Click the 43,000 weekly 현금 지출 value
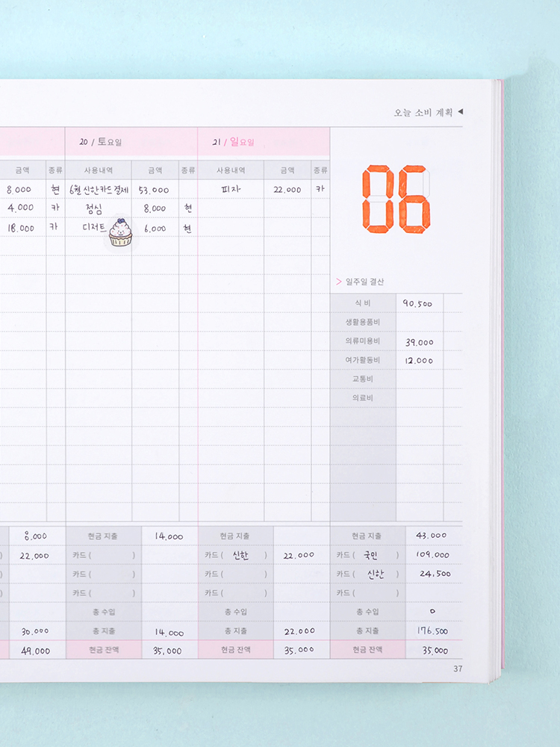 (x=432, y=536)
